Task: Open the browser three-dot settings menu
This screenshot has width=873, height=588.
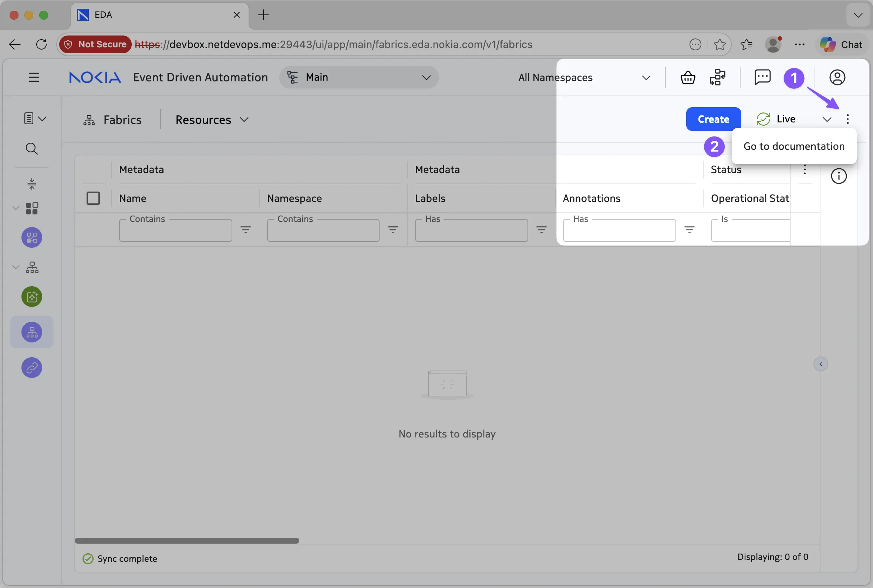Action: pyautogui.click(x=799, y=44)
